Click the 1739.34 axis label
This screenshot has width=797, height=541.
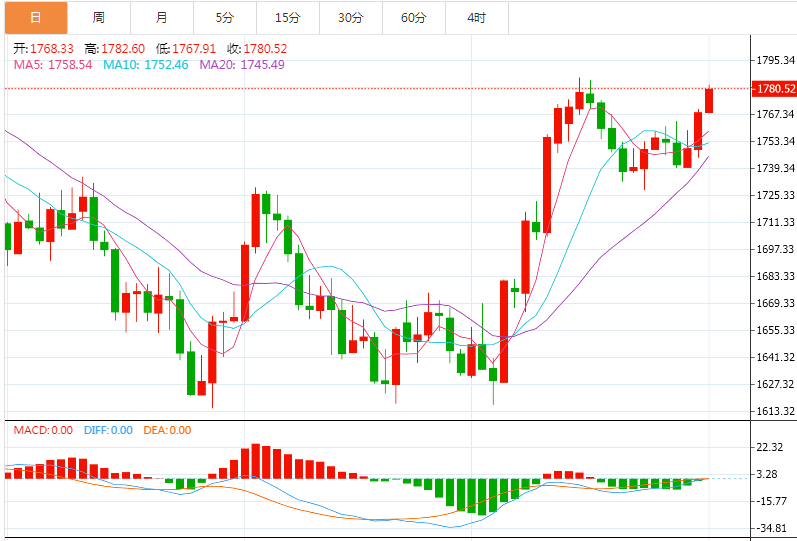point(776,168)
